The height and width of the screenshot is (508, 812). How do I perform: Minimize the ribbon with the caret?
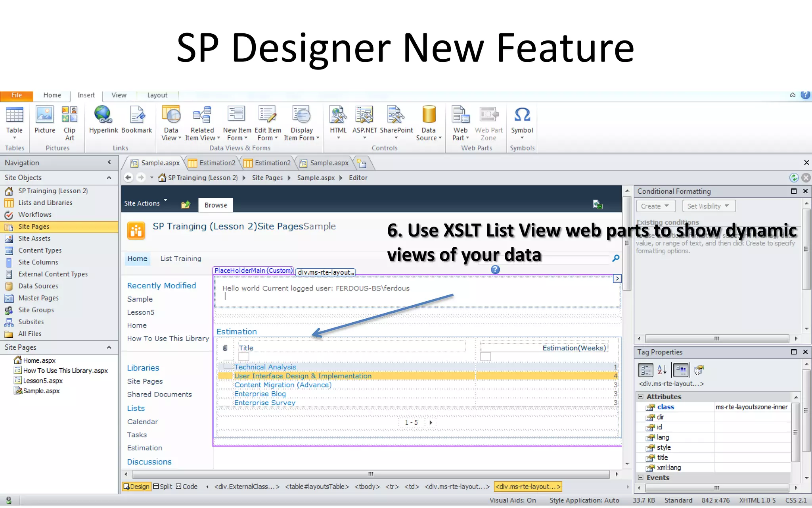(793, 95)
